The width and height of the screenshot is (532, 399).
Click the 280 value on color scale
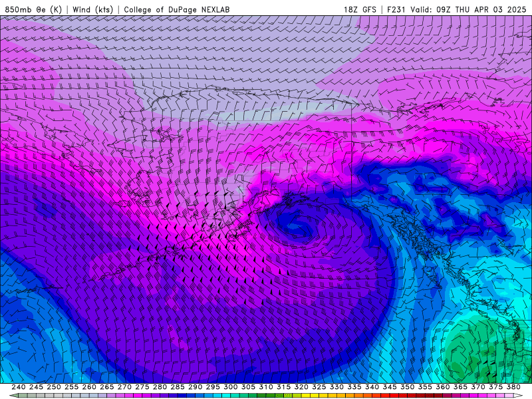[x=160, y=387]
